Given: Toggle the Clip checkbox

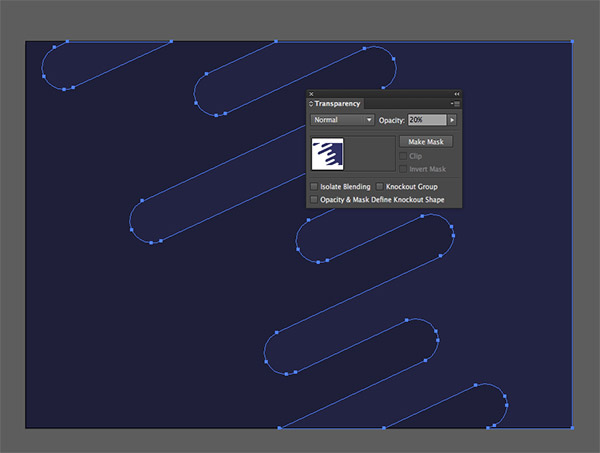Looking at the screenshot, I should (x=403, y=156).
